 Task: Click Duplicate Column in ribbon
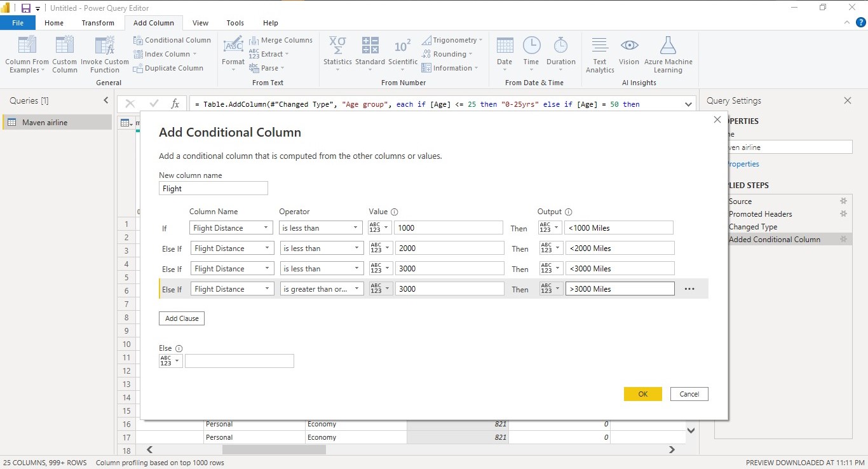tap(169, 68)
